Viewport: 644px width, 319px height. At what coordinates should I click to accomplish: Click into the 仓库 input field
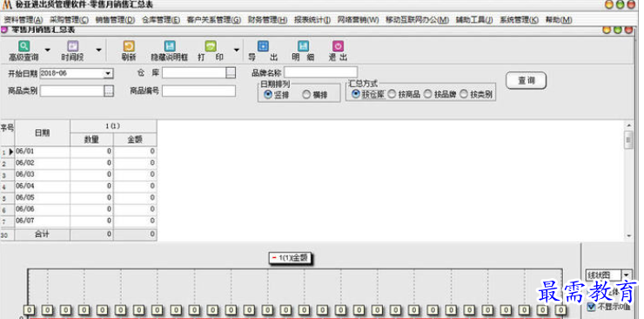[x=194, y=72]
